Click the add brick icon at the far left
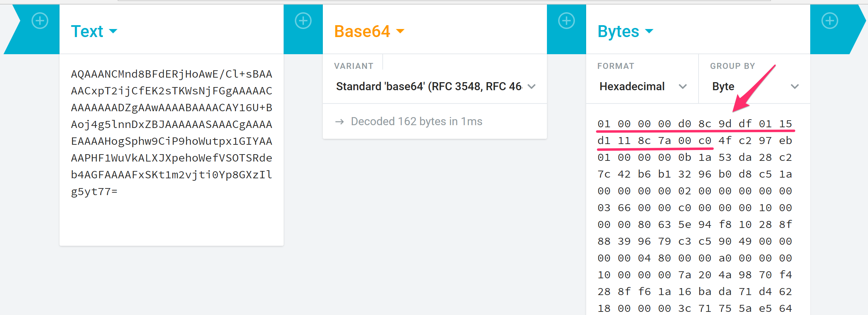Screen dimensions: 868x315 click(40, 21)
